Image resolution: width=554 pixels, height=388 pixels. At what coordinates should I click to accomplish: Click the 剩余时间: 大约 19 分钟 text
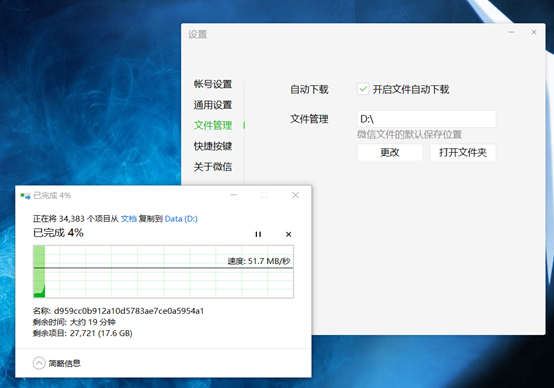point(74,322)
